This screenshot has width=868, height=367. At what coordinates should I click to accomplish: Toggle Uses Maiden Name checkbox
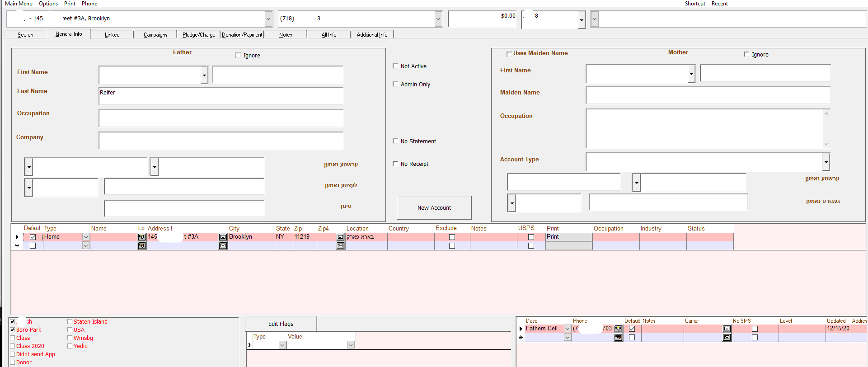point(509,54)
